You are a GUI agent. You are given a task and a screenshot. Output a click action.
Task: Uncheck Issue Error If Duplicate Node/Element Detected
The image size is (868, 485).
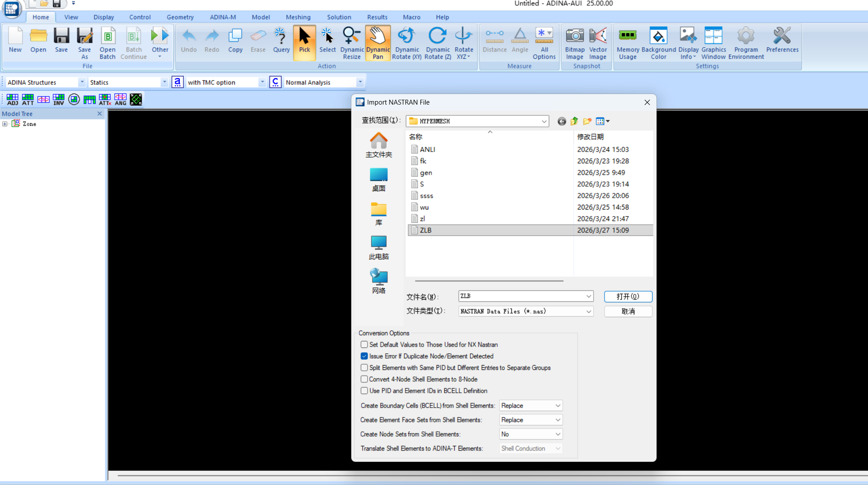point(364,356)
